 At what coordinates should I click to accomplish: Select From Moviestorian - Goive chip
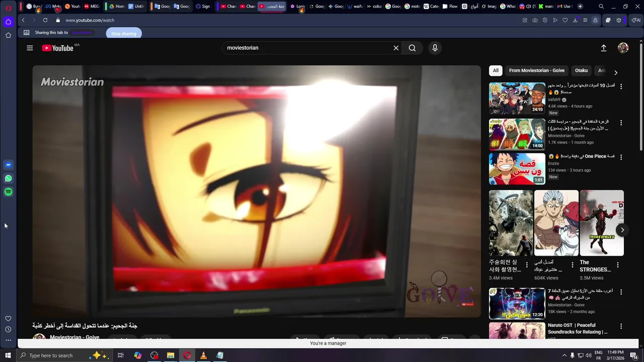click(537, 70)
